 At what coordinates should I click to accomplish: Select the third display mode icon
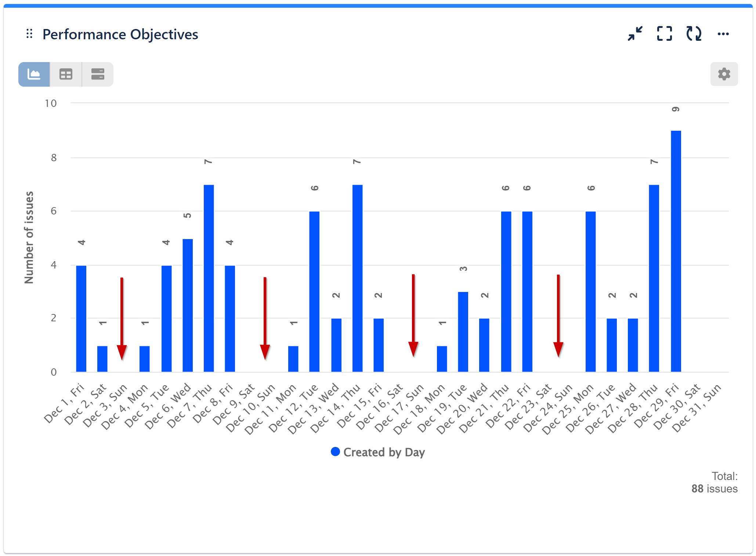tap(97, 74)
